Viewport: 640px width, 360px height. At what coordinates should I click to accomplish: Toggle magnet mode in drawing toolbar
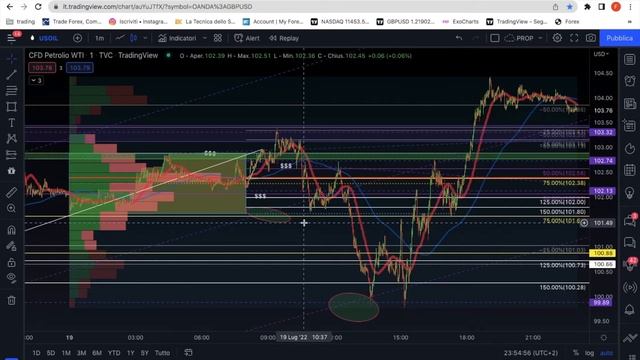[x=11, y=230]
